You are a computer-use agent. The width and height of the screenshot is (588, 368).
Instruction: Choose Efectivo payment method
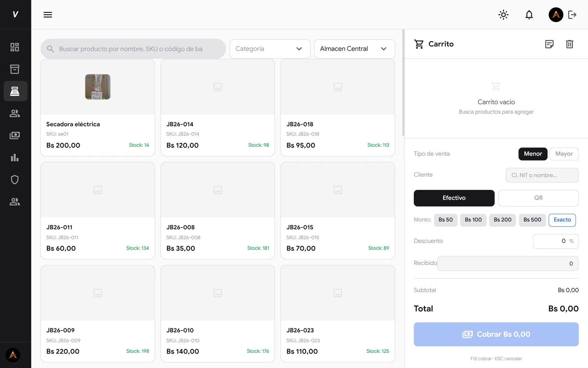point(454,198)
